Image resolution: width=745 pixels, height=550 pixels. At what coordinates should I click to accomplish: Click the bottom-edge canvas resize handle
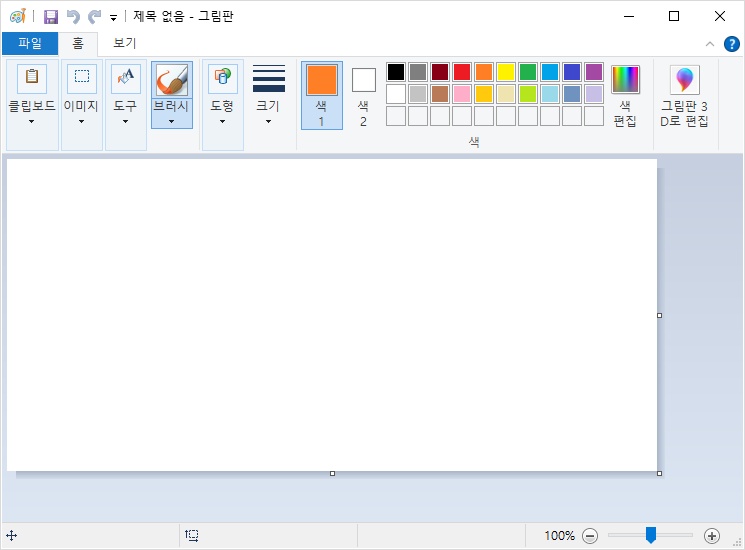pos(333,474)
